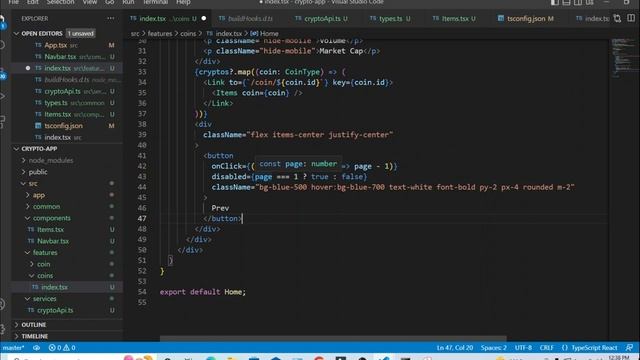Image resolution: width=640 pixels, height=360 pixels.
Task: Click the Home symbol icon in the breadcrumb
Action: (254, 33)
